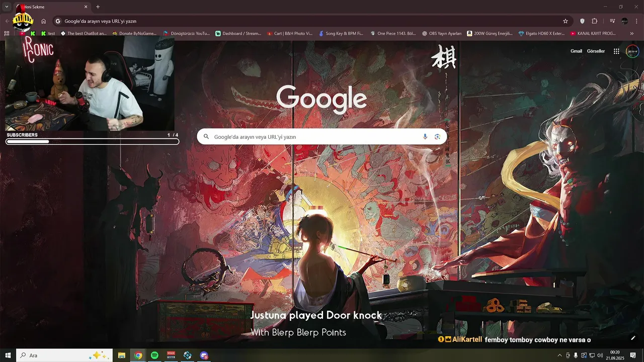
Task: Show hidden system tray icons
Action: [x=559, y=355]
